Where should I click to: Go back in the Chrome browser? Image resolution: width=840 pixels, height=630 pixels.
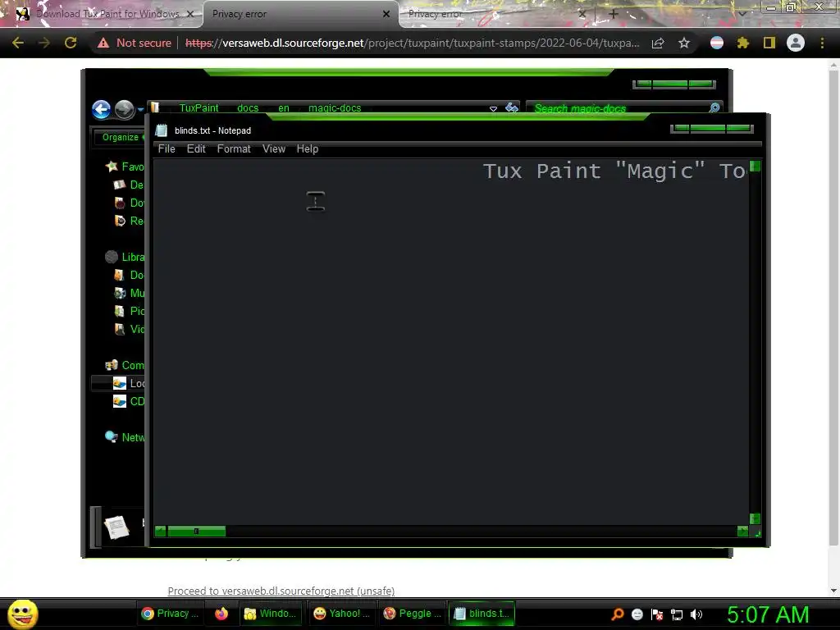click(18, 43)
